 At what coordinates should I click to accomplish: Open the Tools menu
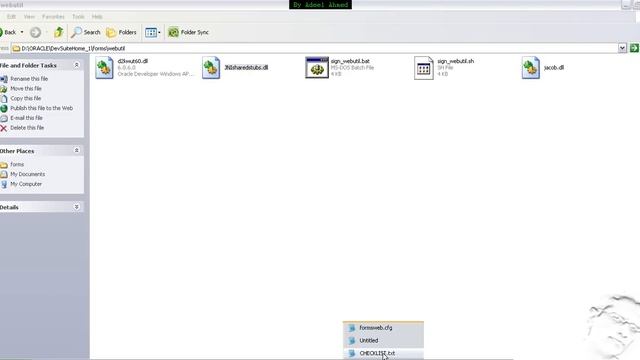[78, 17]
